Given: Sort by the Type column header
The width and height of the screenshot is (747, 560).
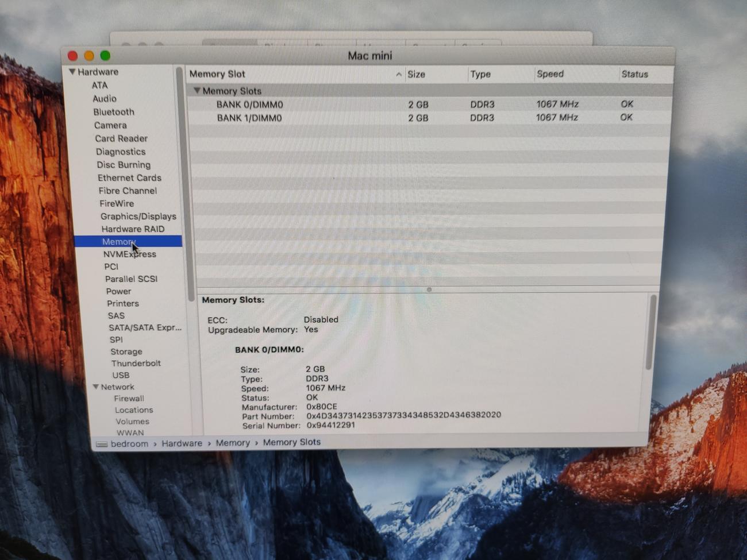Looking at the screenshot, I should click(x=480, y=74).
